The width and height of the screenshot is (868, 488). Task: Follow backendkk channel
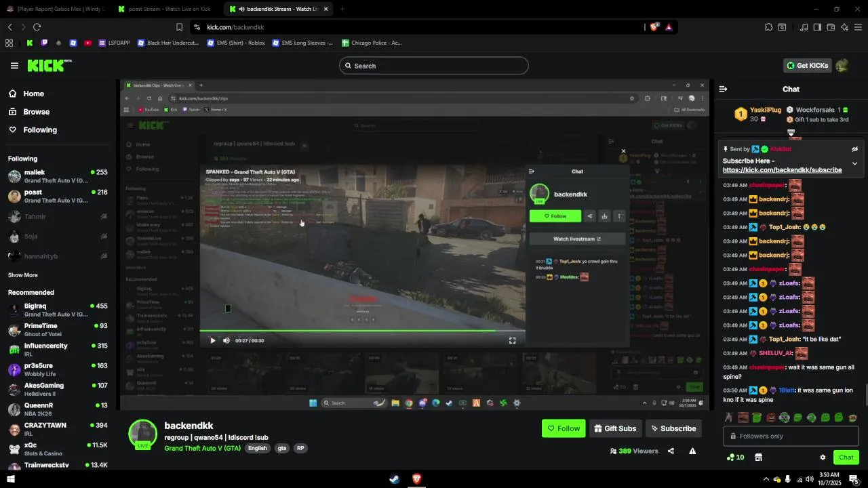(x=564, y=428)
